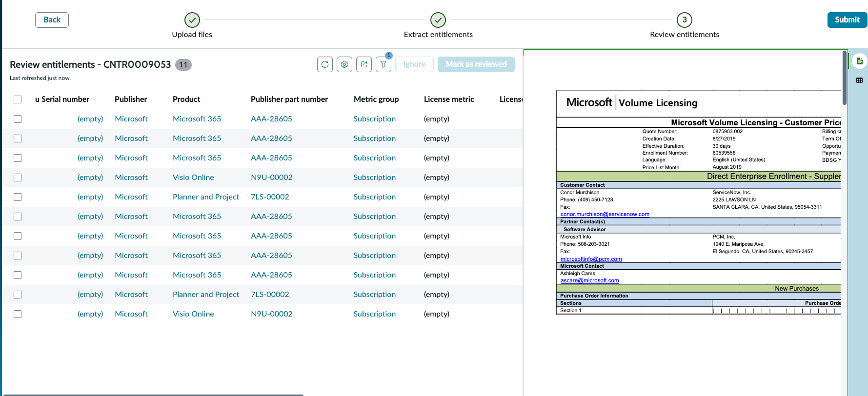Screen dimensions: 868x396
Task: Show the document view in right sidebar
Action: pyautogui.click(x=860, y=61)
